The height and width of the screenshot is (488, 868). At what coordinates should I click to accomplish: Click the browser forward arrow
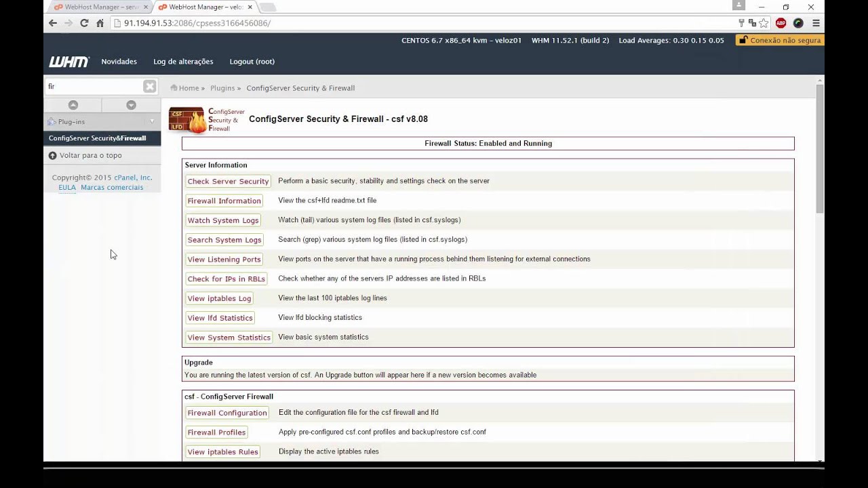pos(68,23)
